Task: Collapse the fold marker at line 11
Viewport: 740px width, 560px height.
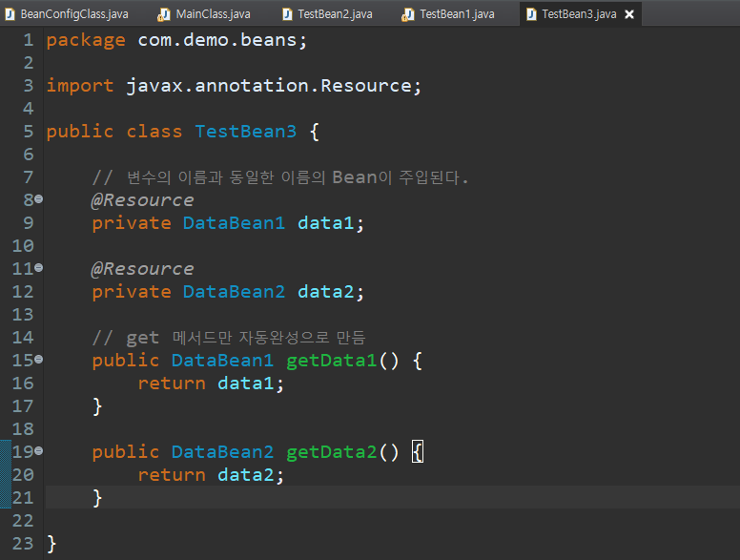Action: click(x=39, y=268)
